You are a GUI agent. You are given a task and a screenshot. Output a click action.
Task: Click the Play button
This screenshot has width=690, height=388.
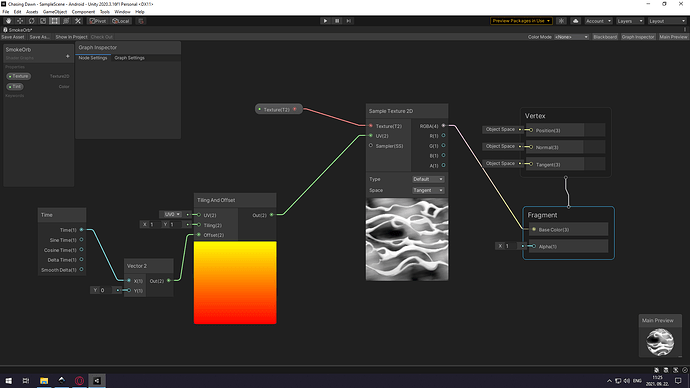pos(325,21)
